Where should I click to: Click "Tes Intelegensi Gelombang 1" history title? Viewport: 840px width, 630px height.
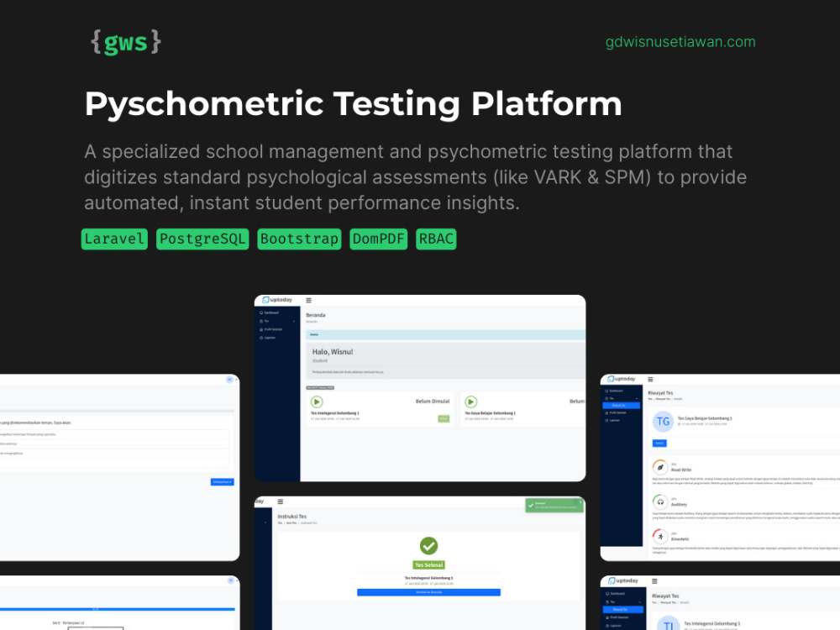click(712, 623)
